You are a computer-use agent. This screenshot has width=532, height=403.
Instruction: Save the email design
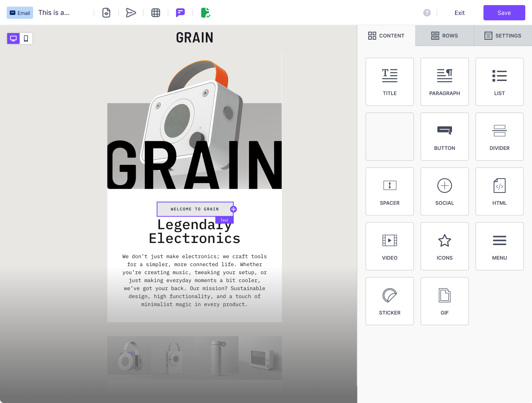(504, 12)
